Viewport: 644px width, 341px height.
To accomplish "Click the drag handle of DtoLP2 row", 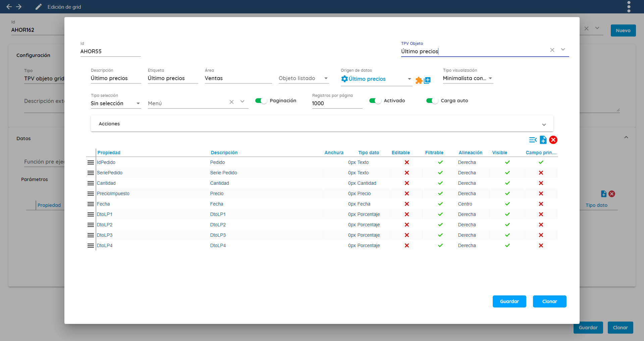I will pyautogui.click(x=91, y=225).
